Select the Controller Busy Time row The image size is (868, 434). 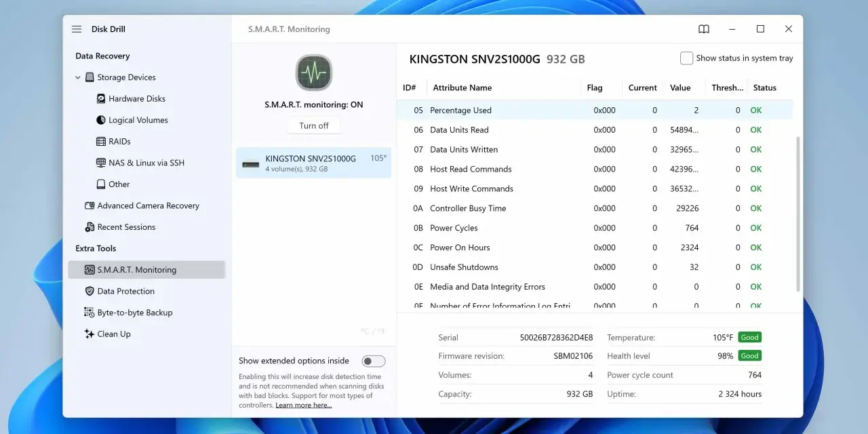pyautogui.click(x=595, y=208)
